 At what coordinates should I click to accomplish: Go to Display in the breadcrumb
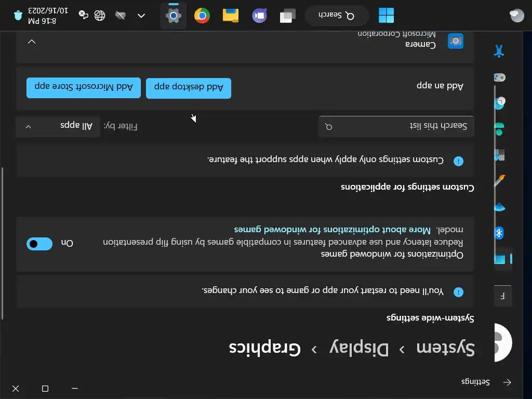point(360,348)
